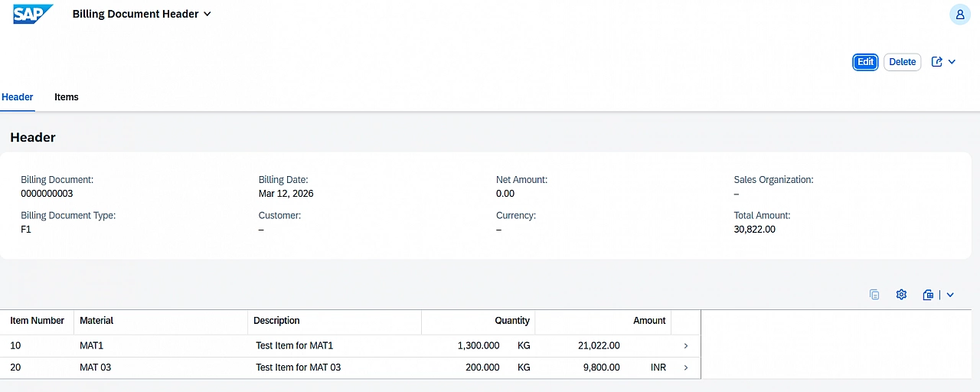Click item number 20 cell
980x392 pixels.
point(15,367)
